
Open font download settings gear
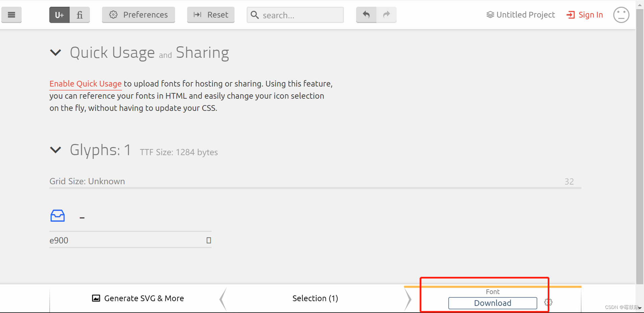click(548, 302)
